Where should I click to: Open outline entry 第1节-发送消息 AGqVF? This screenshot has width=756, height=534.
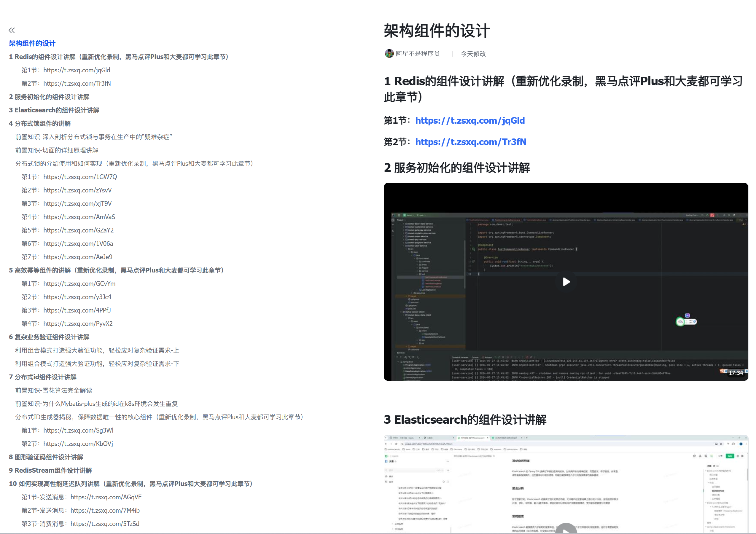[x=81, y=497]
